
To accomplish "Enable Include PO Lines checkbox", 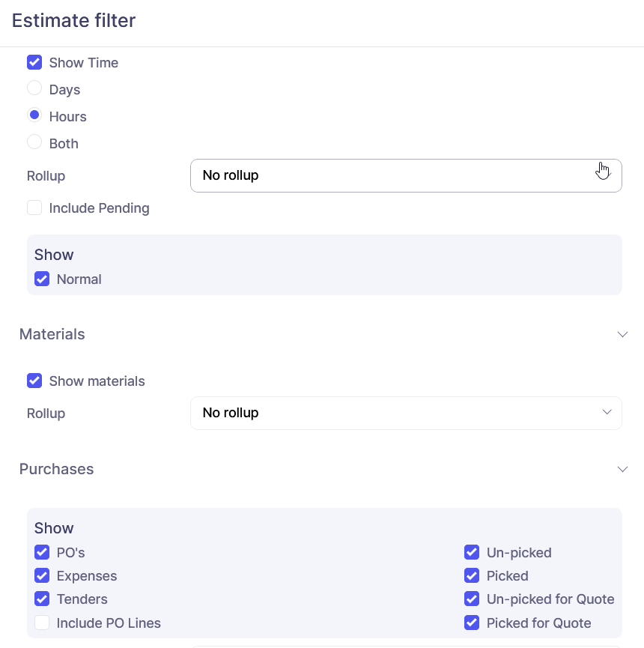I will (x=42, y=623).
